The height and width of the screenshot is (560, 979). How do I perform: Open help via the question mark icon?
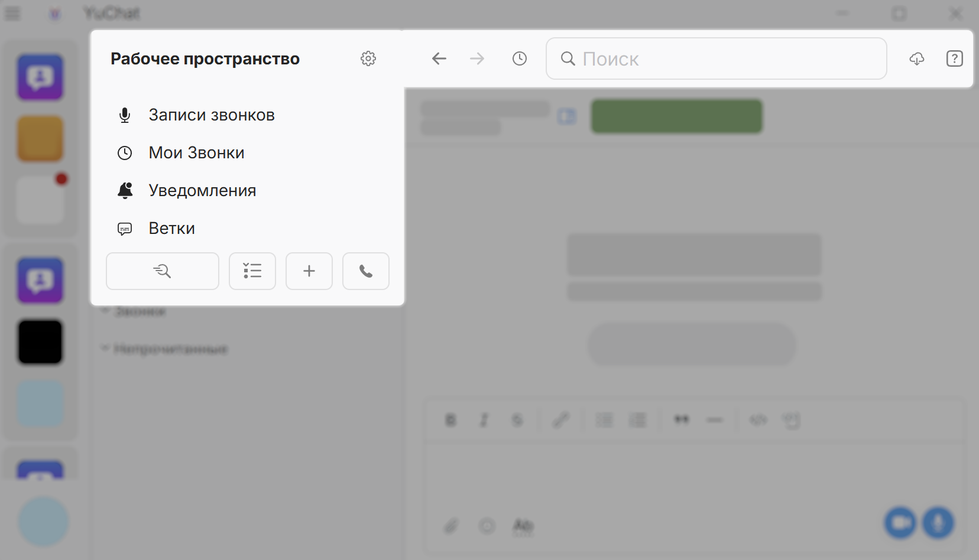click(955, 58)
